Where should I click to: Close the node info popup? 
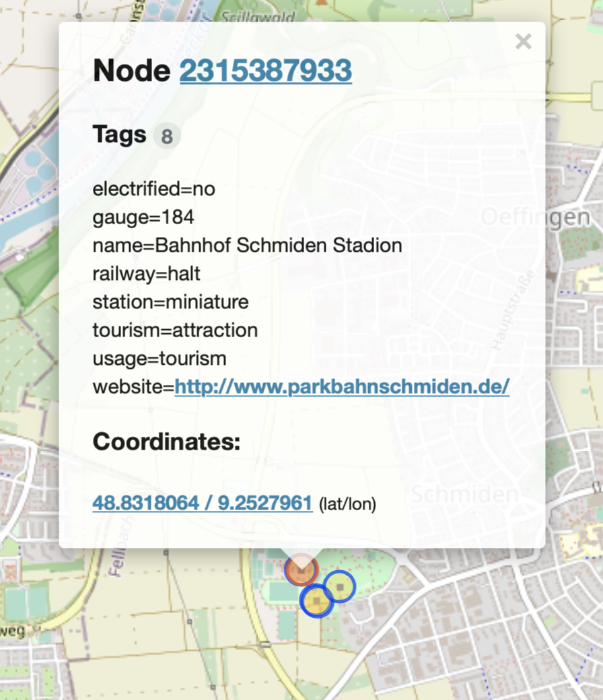click(x=523, y=42)
